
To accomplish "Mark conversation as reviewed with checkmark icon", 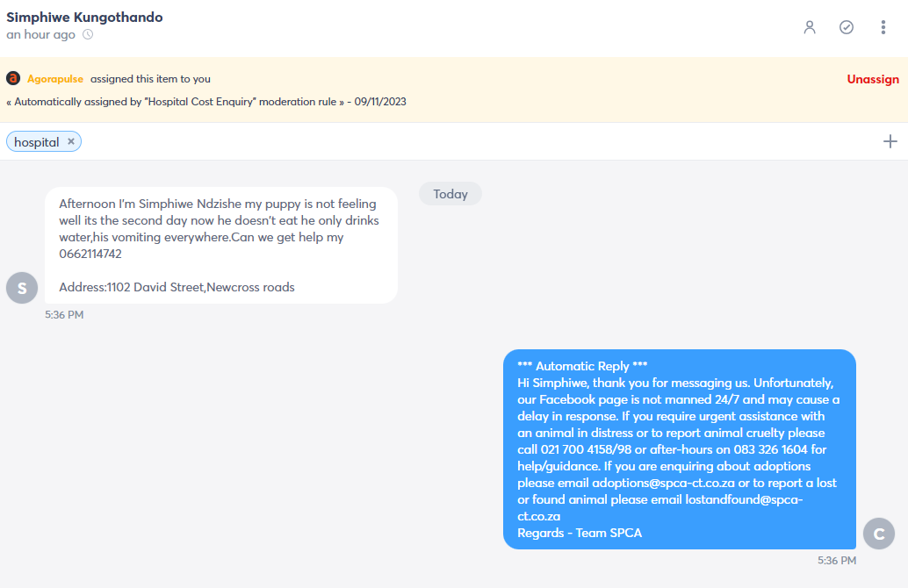I will pyautogui.click(x=846, y=27).
